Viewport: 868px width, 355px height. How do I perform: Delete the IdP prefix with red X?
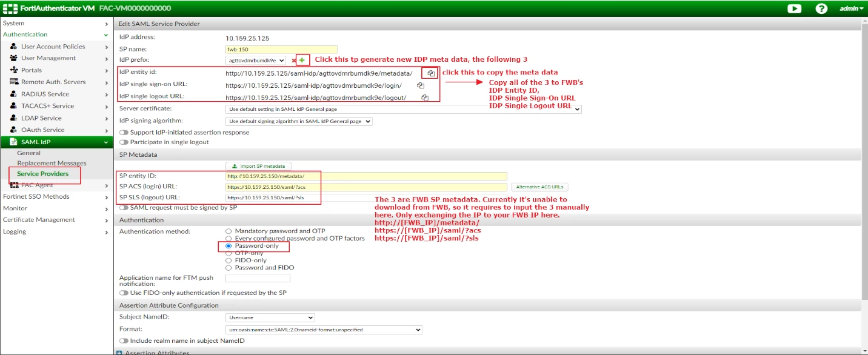[293, 61]
